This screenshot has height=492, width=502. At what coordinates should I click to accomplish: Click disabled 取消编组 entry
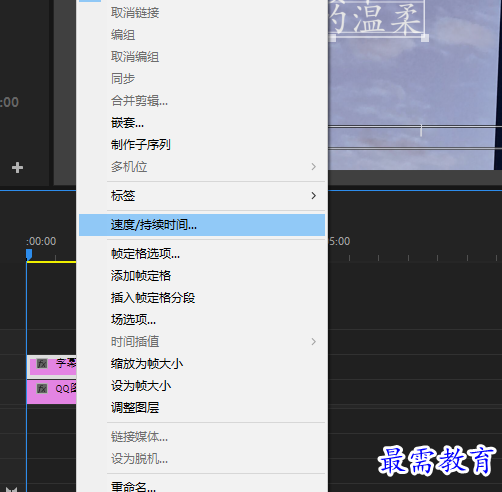[202, 57]
